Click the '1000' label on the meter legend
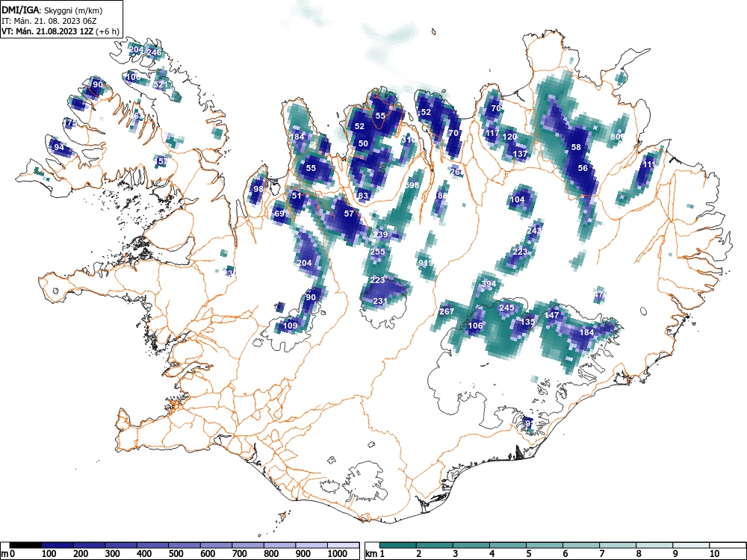The width and height of the screenshot is (747, 560). point(338,554)
